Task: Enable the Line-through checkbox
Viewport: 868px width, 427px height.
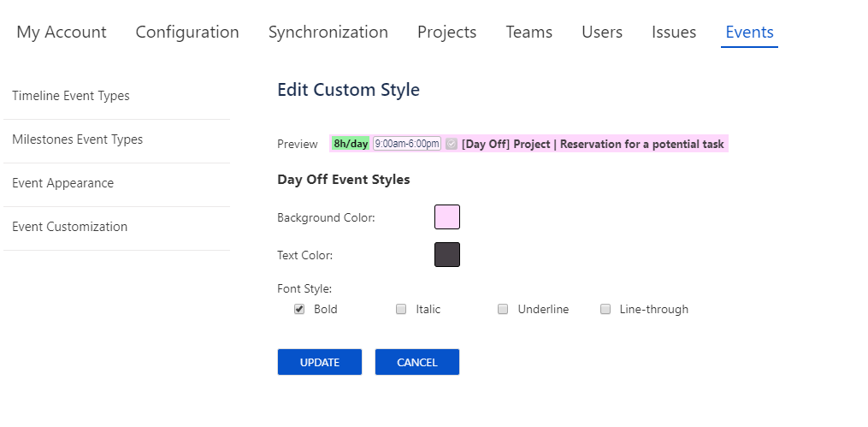Action: (x=605, y=310)
